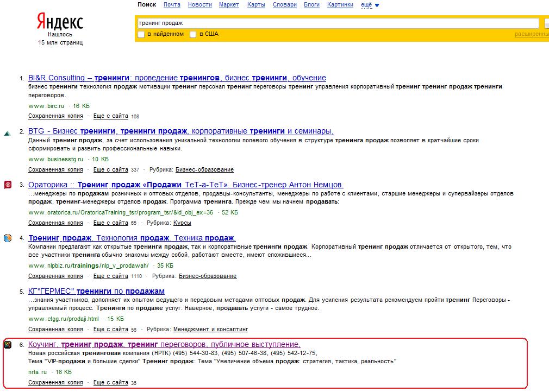Enable the 'в найденном' checkbox
549x392 pixels.
(141, 34)
